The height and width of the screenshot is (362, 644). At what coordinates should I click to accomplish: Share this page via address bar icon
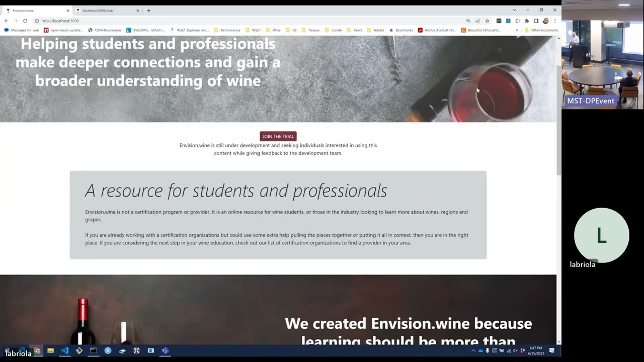pyautogui.click(x=477, y=21)
